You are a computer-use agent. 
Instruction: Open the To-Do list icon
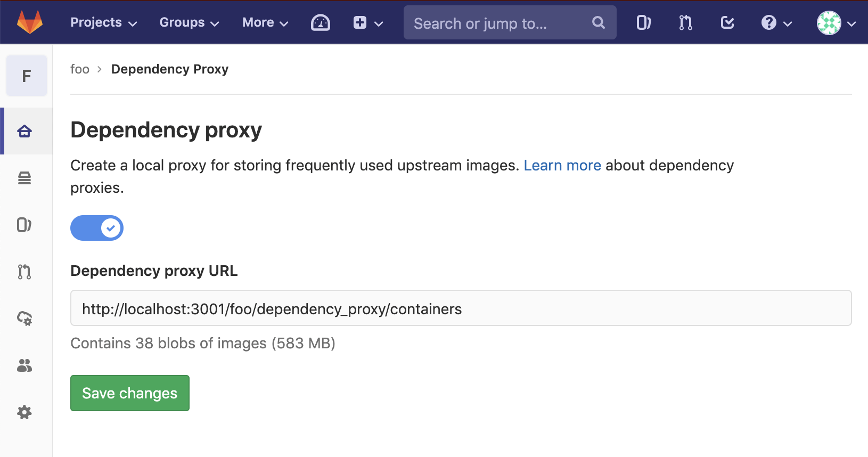(x=727, y=22)
